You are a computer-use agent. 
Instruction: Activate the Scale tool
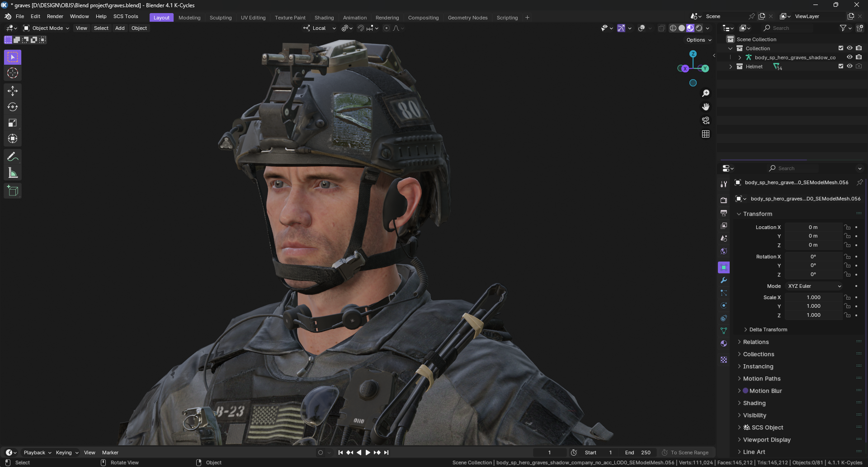coord(13,123)
